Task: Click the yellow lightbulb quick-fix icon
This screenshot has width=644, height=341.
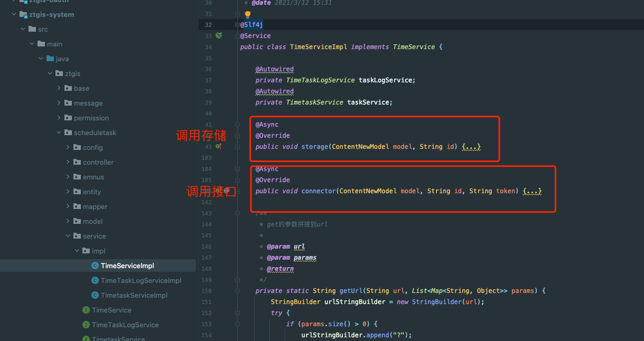Action: (247, 15)
